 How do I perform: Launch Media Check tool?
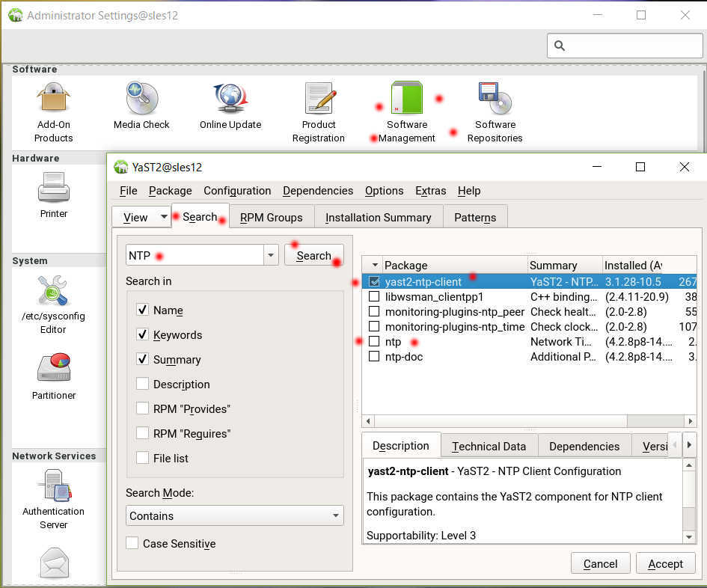tap(141, 106)
